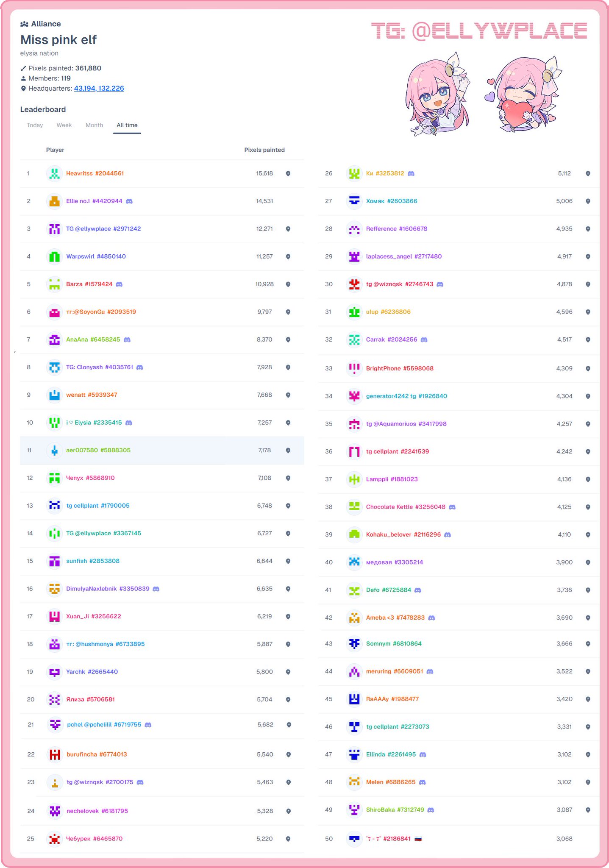Click the chibi sticker hugging a heart
The width and height of the screenshot is (609, 868).
(523, 95)
